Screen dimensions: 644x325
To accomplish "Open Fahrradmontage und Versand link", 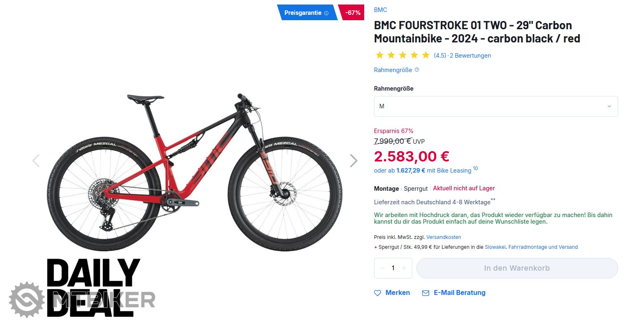I will [x=543, y=247].
